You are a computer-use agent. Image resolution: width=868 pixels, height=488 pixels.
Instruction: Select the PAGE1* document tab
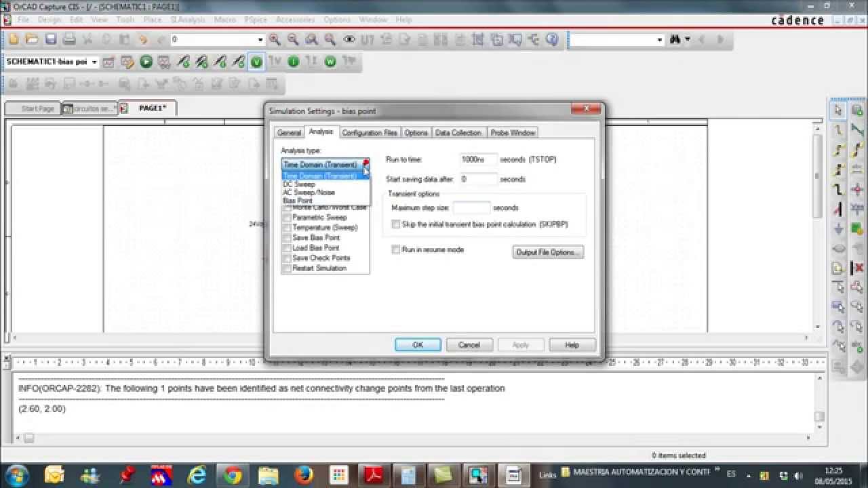point(147,108)
